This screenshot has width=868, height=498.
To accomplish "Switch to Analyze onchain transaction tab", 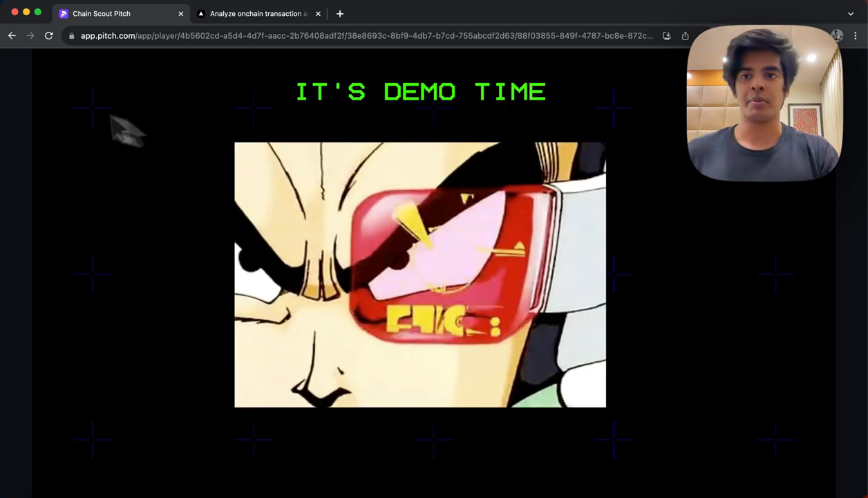I will 259,13.
